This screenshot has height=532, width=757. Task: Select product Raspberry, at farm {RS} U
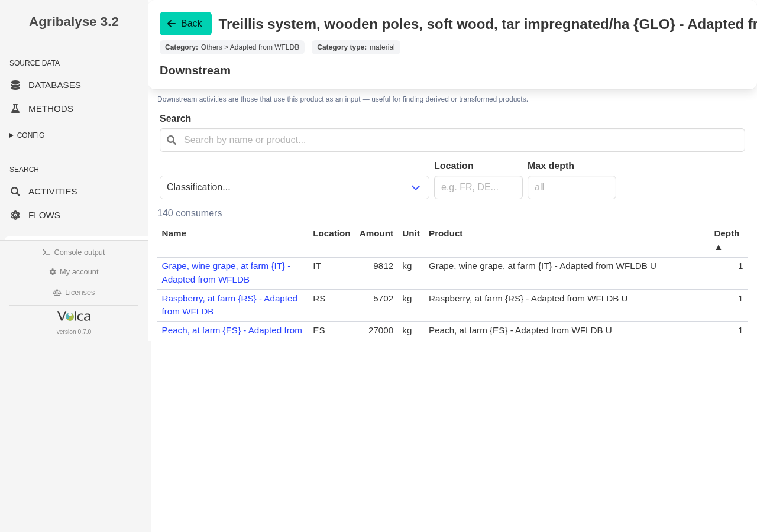coord(528,299)
